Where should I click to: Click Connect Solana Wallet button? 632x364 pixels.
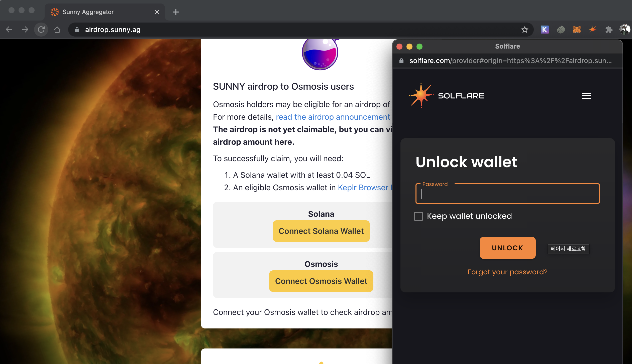pos(321,231)
